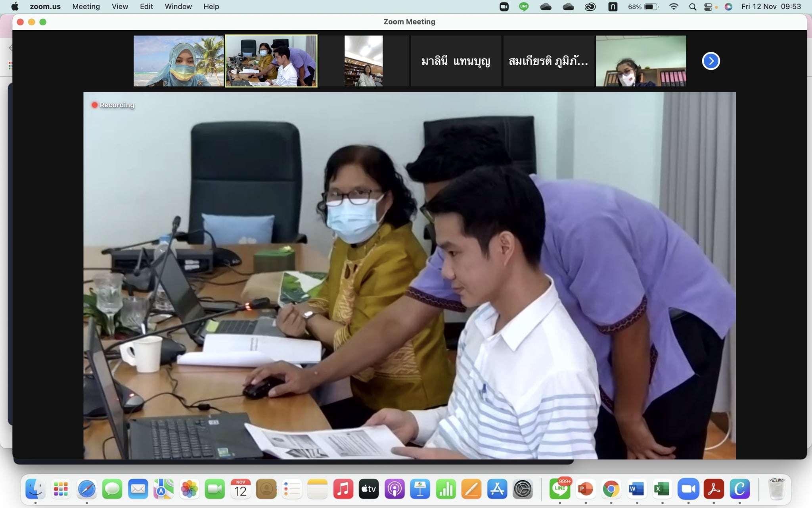This screenshot has width=812, height=508.
Task: Open Control Center in menu bar
Action: click(708, 7)
